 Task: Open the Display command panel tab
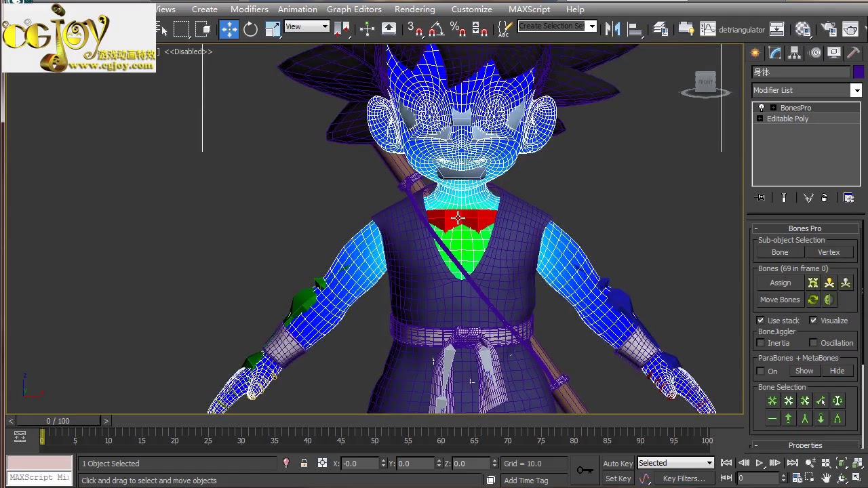click(834, 53)
